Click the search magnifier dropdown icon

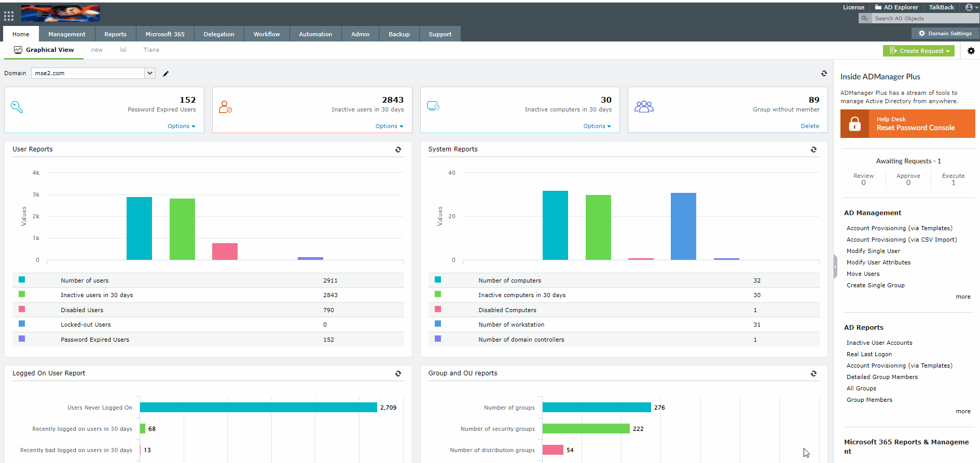click(865, 18)
